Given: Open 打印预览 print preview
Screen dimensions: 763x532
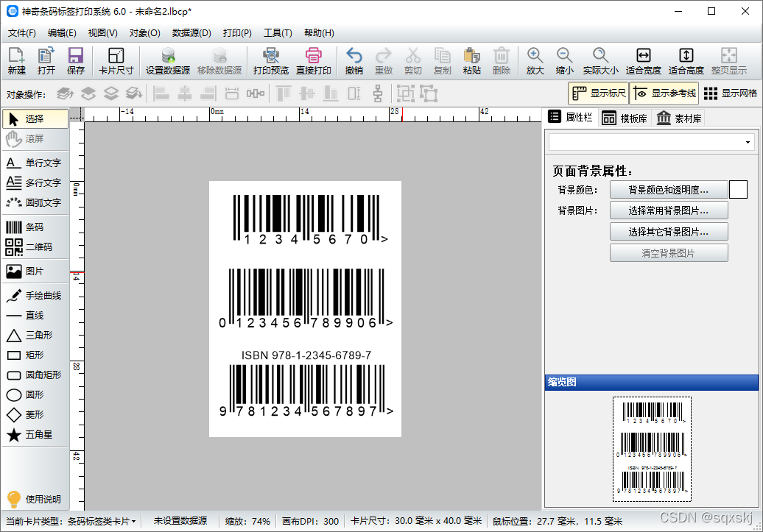Looking at the screenshot, I should tap(270, 61).
